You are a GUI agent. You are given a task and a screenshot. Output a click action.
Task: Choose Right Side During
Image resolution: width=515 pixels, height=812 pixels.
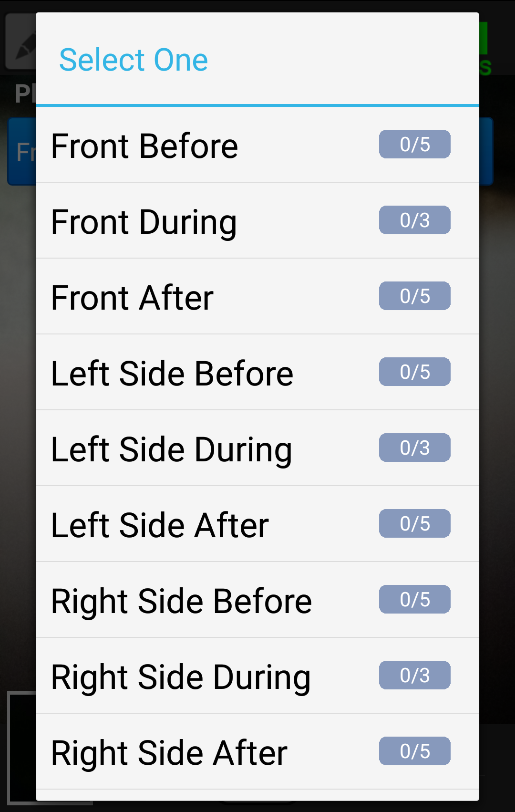[x=181, y=677]
